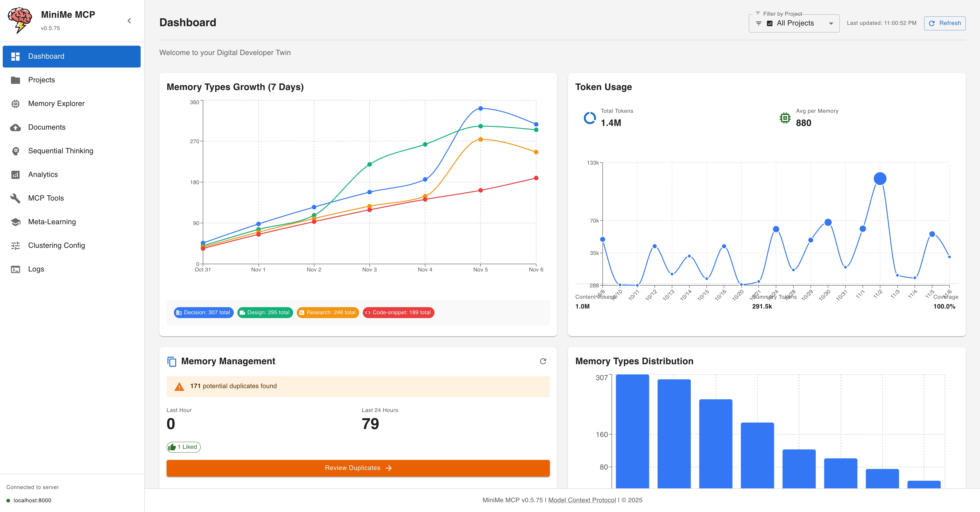Select the MCP Tools wrench icon
The height and width of the screenshot is (512, 980).
click(x=15, y=198)
